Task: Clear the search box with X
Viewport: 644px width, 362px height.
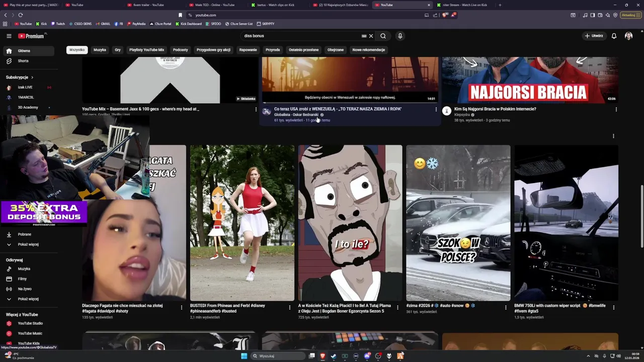Action: (x=371, y=36)
